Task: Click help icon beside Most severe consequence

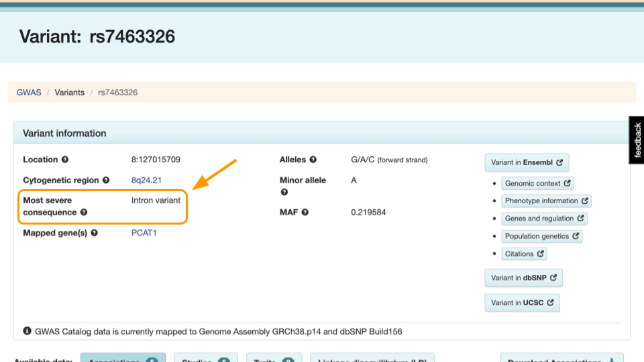Action: 84,213
